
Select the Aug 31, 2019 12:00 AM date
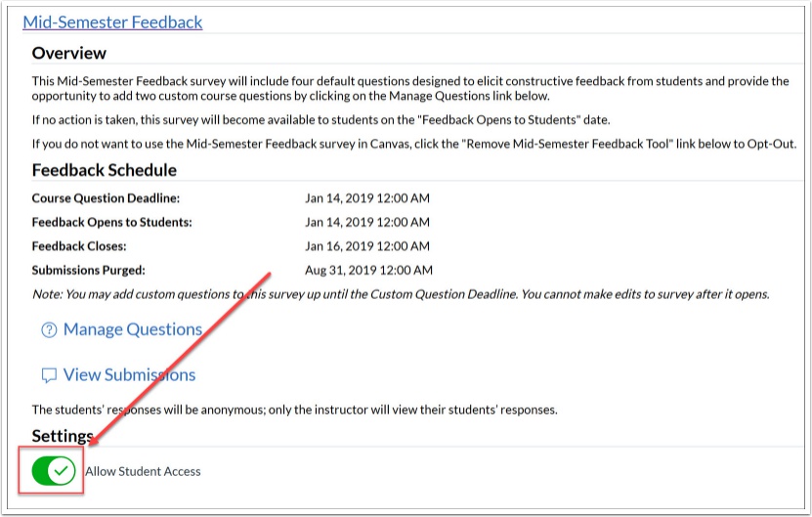[x=368, y=270]
